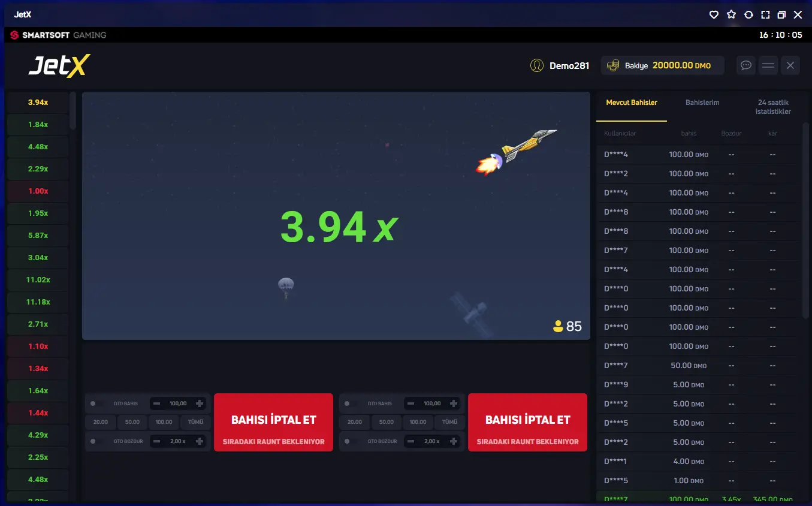Select 20.00 quick bet in right panel

pos(355,422)
